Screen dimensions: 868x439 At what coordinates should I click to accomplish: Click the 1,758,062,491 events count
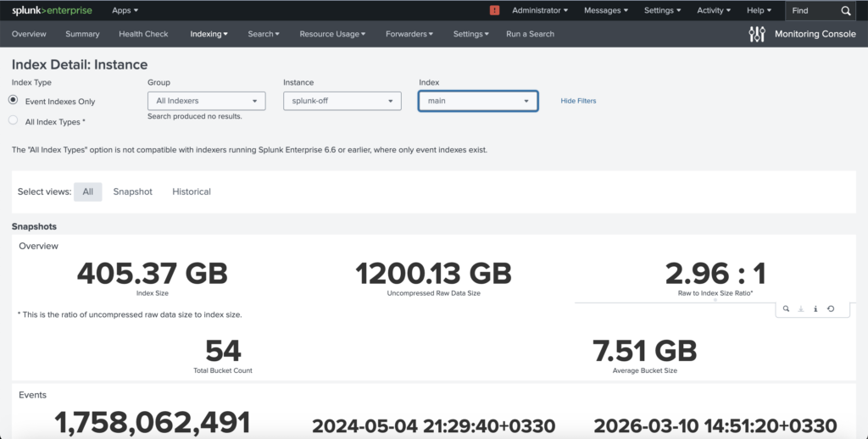(x=153, y=423)
